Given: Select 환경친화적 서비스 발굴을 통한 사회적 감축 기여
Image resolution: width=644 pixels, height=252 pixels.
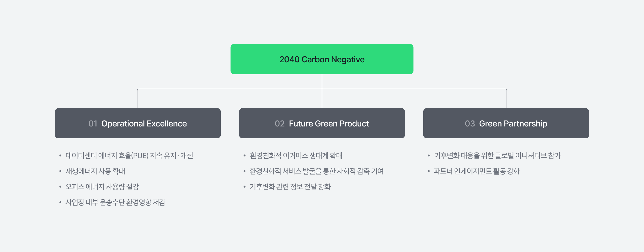Looking at the screenshot, I should pyautogui.click(x=317, y=171).
